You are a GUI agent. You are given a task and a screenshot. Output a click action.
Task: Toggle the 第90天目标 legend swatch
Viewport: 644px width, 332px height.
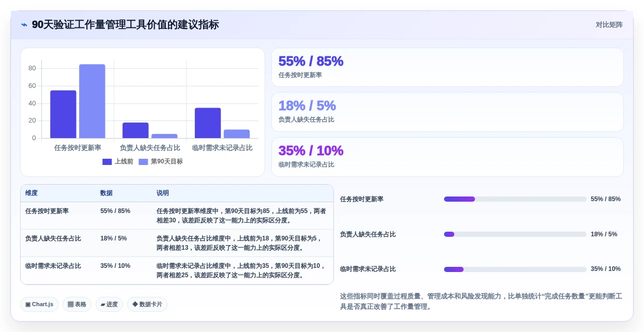(143, 161)
